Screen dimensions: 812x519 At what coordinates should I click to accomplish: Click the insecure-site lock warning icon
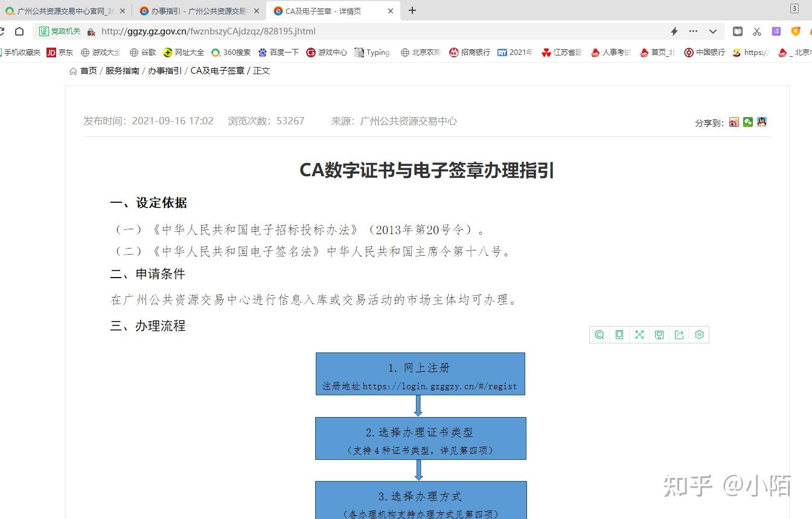click(91, 31)
